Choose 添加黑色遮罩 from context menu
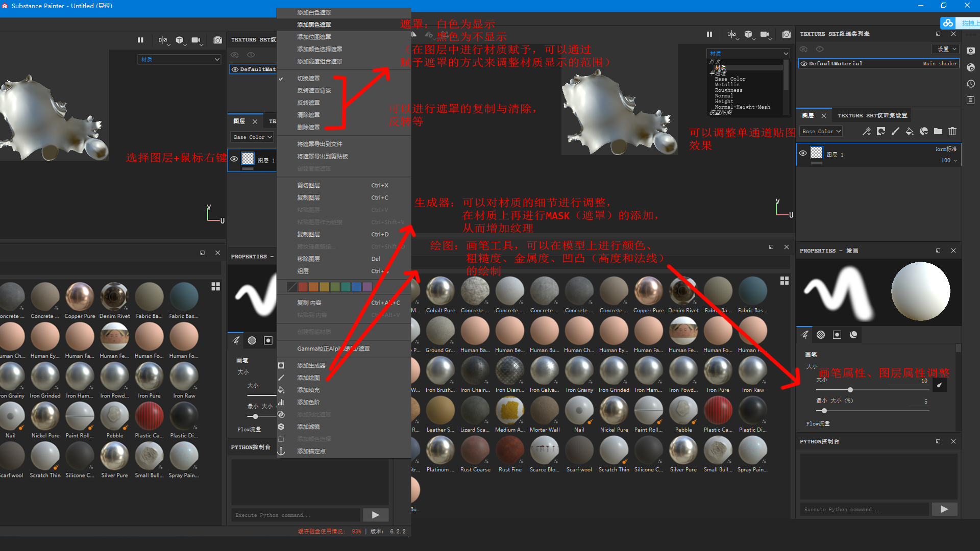Screen dimensions: 980x551 tap(344, 24)
